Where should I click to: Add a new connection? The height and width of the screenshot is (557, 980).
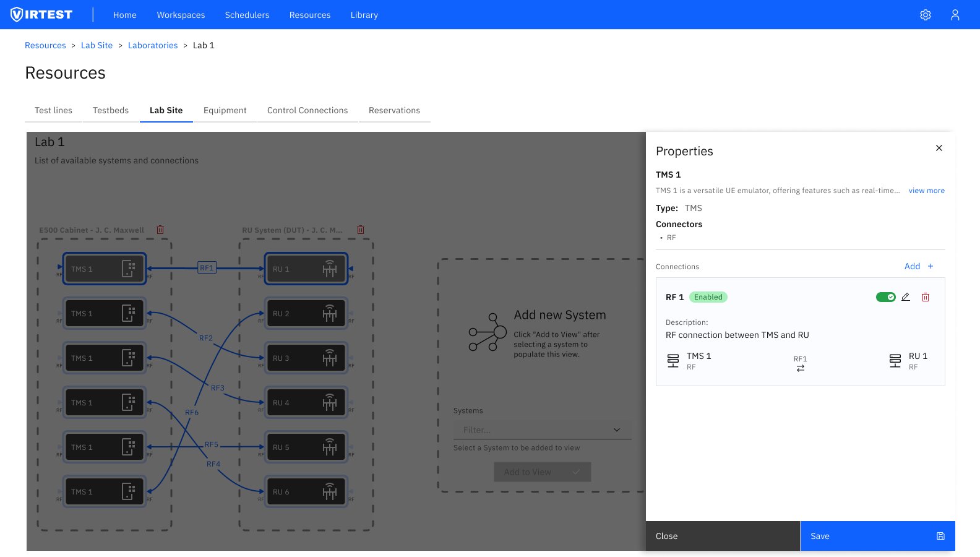pyautogui.click(x=918, y=266)
